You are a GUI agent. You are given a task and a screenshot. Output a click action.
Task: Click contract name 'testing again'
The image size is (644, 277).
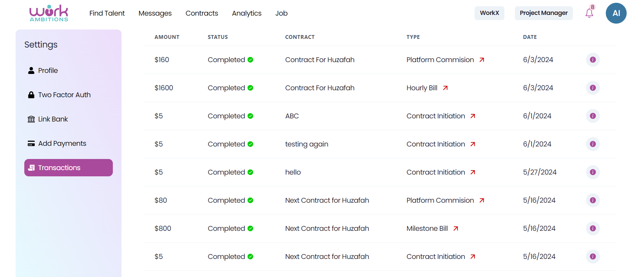[307, 144]
